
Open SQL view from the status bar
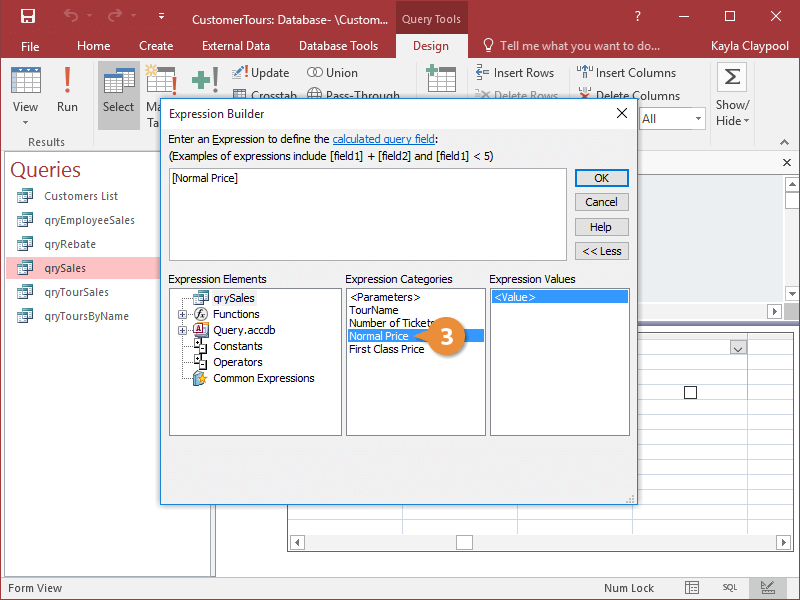tap(730, 587)
